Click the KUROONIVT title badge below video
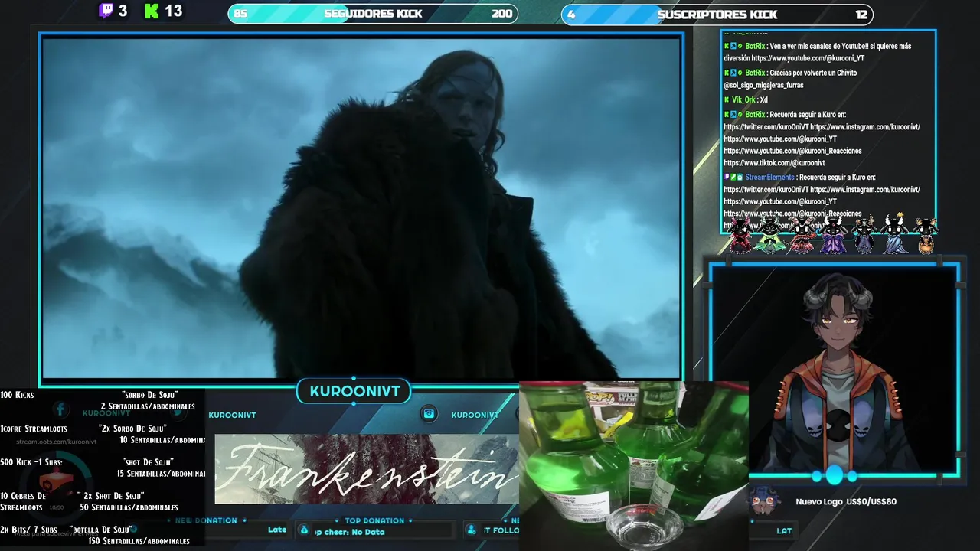 coord(354,392)
